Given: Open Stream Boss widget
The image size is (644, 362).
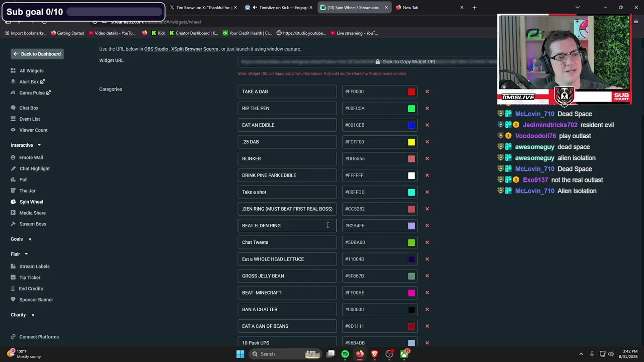Looking at the screenshot, I should [x=33, y=224].
